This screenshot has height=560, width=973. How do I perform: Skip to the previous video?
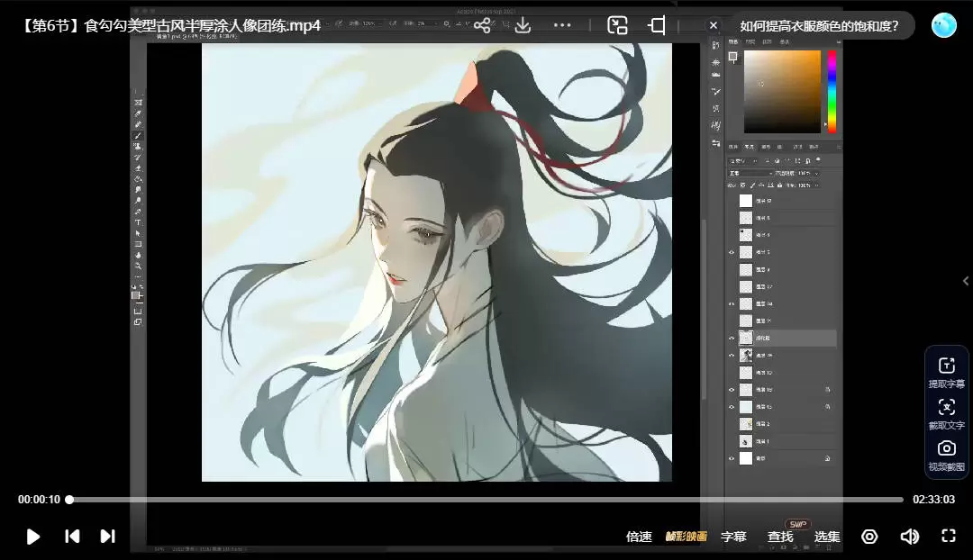72,537
